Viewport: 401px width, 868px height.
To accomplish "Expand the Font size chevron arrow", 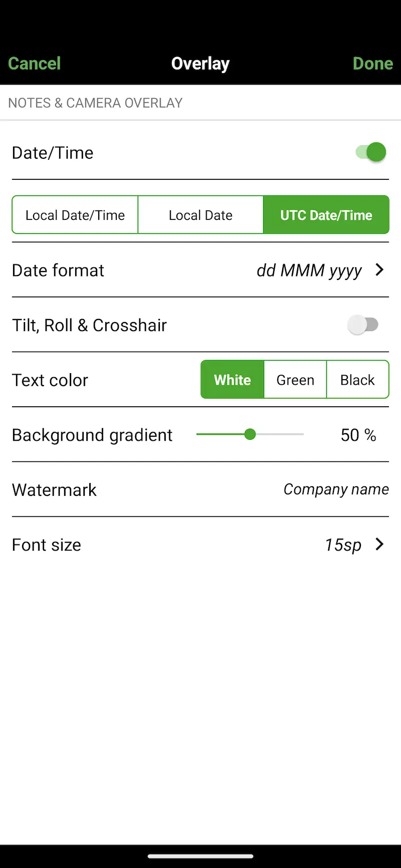I will point(379,544).
